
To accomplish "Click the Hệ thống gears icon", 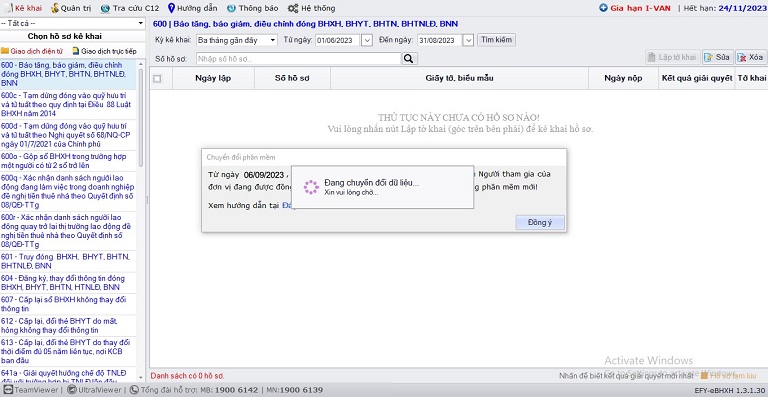I will 293,8.
